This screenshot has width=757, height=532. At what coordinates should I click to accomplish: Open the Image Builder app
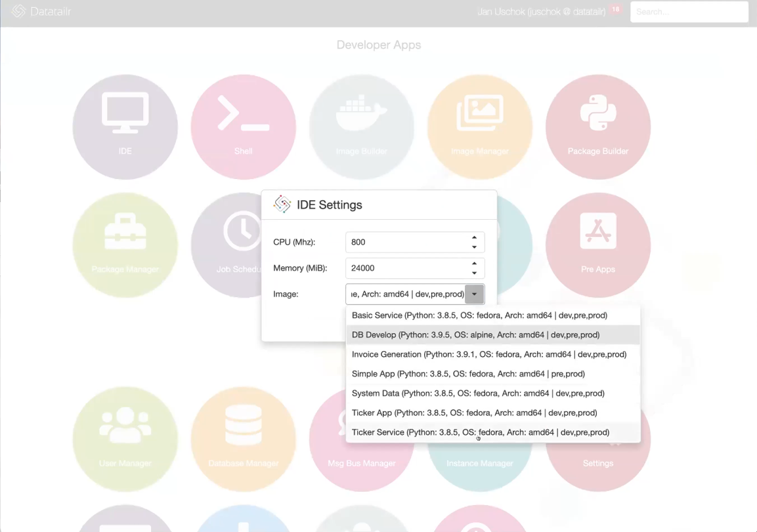(362, 127)
